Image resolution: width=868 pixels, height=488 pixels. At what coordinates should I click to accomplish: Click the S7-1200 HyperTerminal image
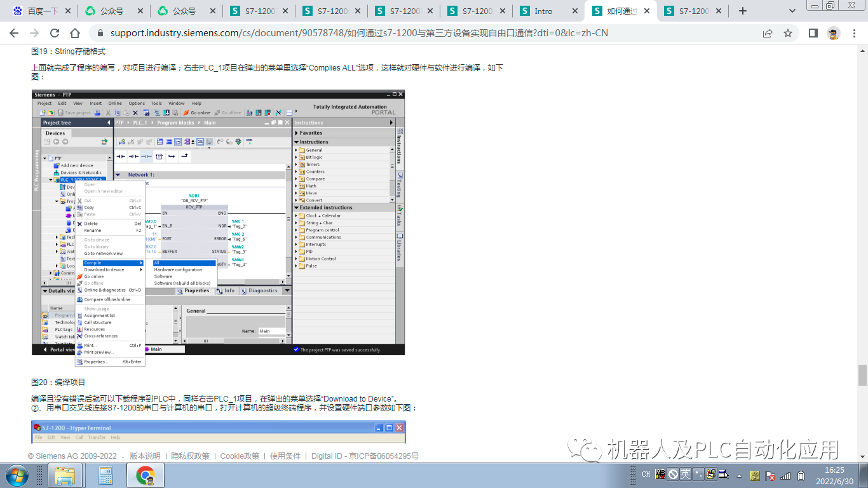click(x=219, y=432)
